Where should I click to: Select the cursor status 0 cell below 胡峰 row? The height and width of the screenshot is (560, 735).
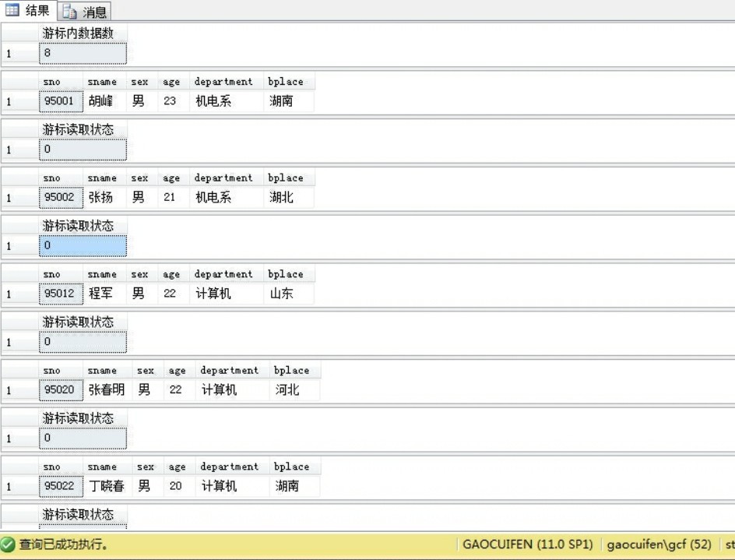pos(83,150)
